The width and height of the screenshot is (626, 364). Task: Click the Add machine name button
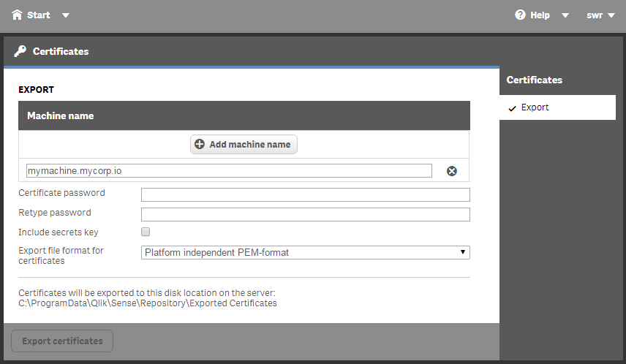click(x=244, y=144)
